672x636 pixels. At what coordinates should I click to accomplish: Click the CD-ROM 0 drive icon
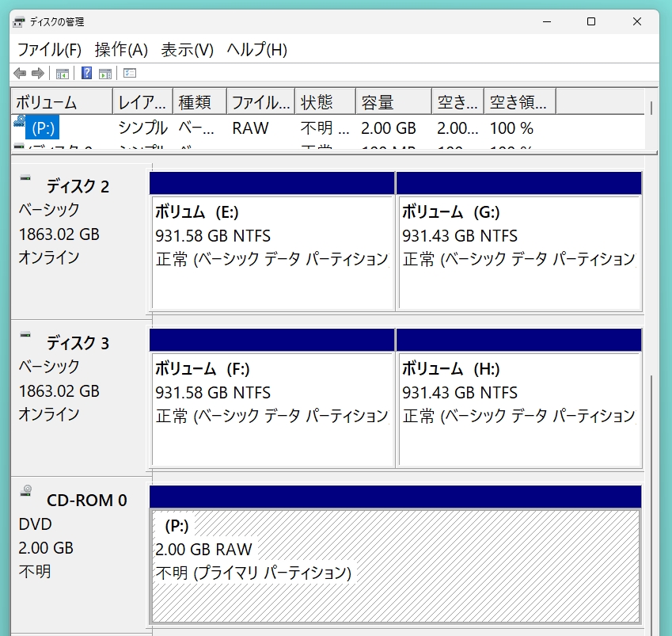click(26, 491)
